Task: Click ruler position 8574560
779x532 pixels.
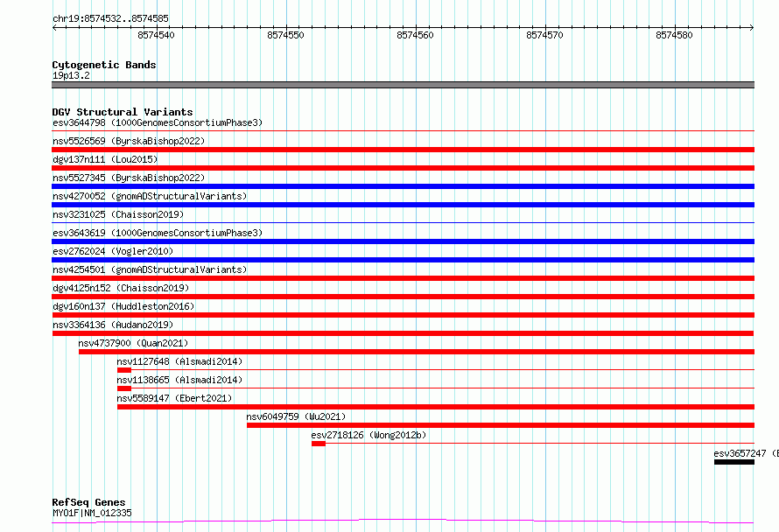Action: click(415, 35)
